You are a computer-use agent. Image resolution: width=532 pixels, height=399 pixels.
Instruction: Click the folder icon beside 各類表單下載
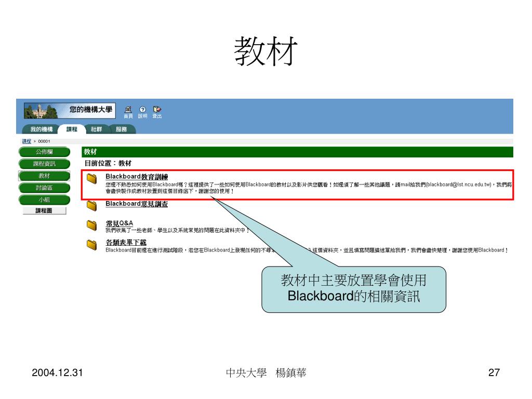click(x=91, y=244)
